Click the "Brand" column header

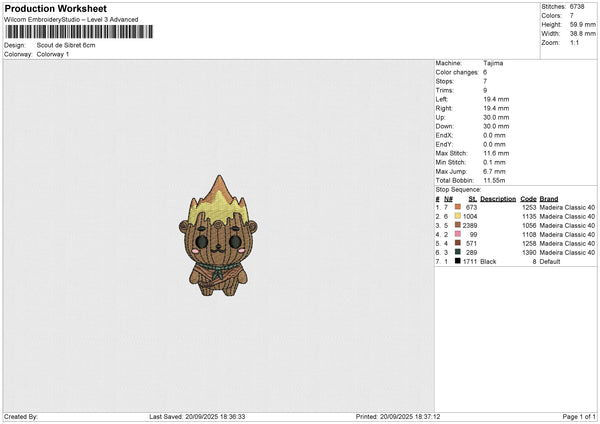click(549, 199)
